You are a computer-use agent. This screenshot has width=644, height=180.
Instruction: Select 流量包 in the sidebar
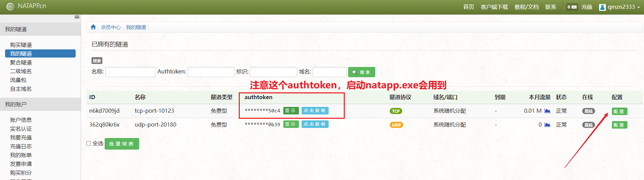18,80
